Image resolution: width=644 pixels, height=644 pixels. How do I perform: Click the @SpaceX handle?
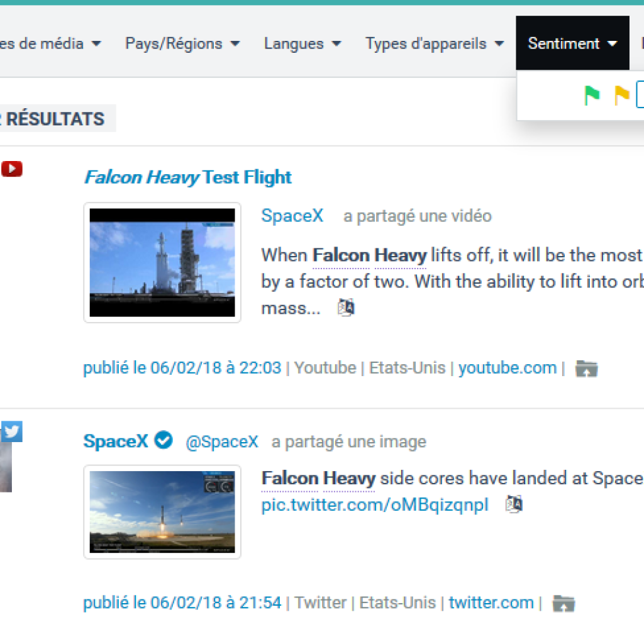click(x=222, y=442)
